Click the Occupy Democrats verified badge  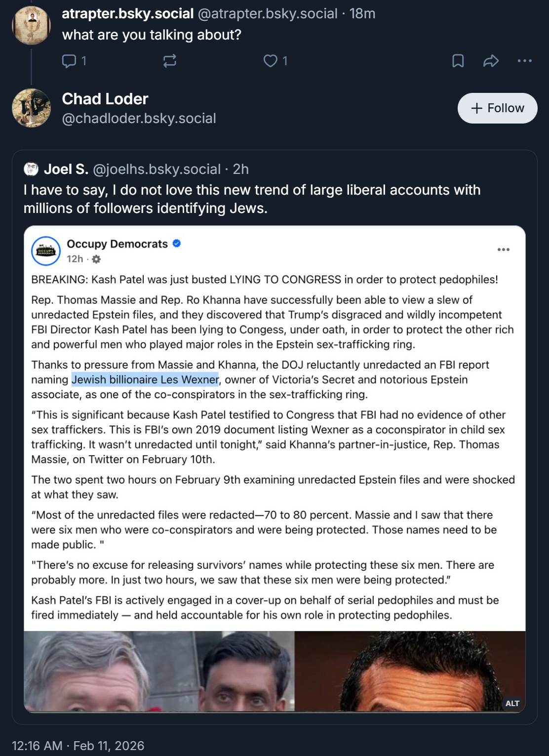point(177,244)
